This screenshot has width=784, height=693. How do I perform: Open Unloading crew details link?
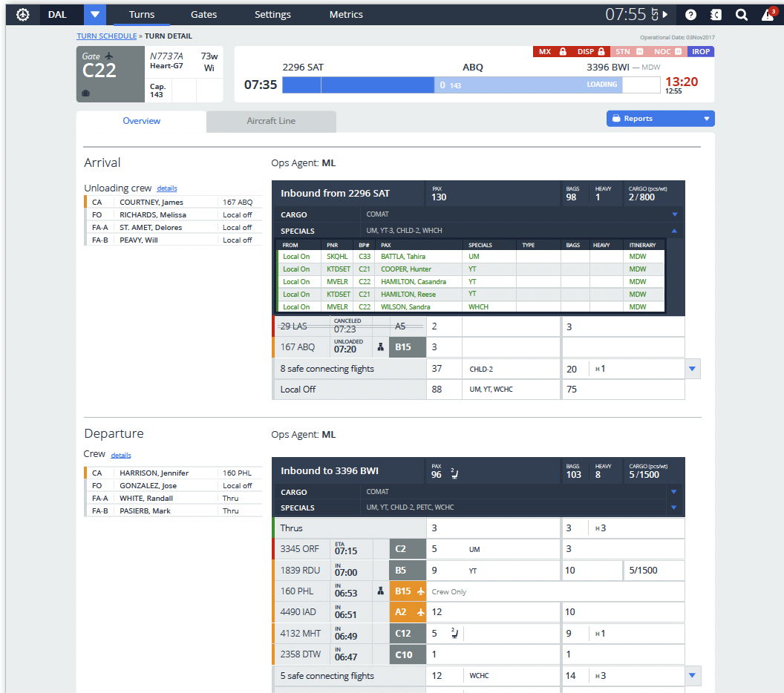coord(167,188)
